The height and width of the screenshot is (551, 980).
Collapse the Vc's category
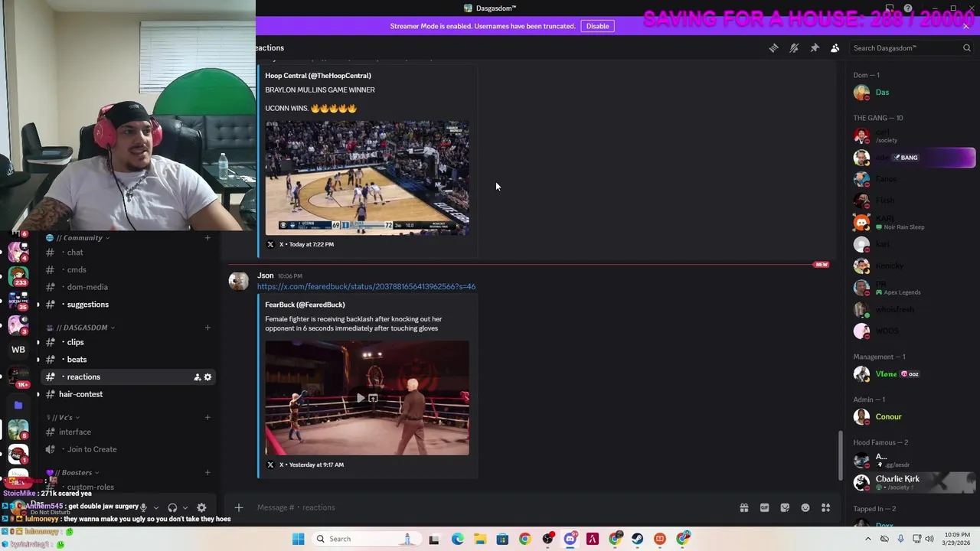click(x=65, y=417)
